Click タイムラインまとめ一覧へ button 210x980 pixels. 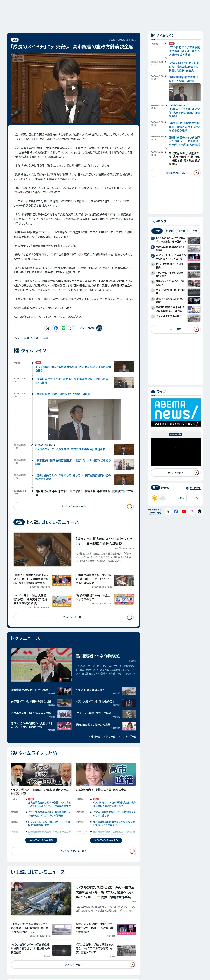(74, 851)
